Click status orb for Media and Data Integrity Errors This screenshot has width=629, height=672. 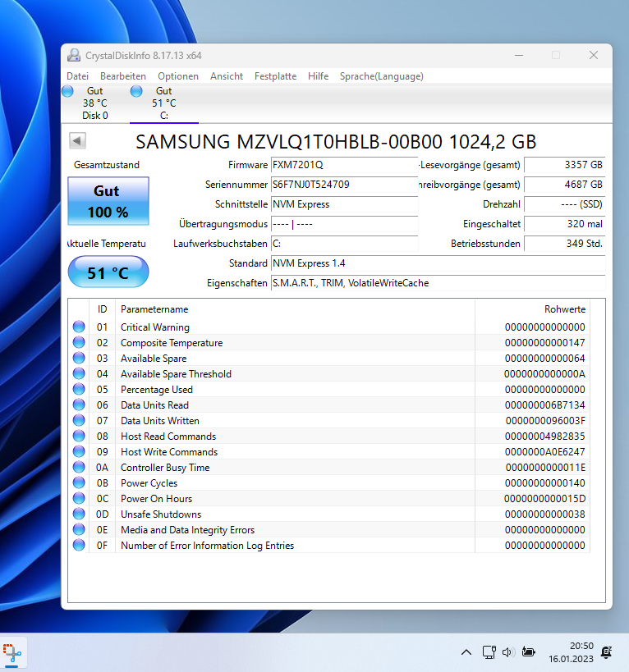coord(79,530)
